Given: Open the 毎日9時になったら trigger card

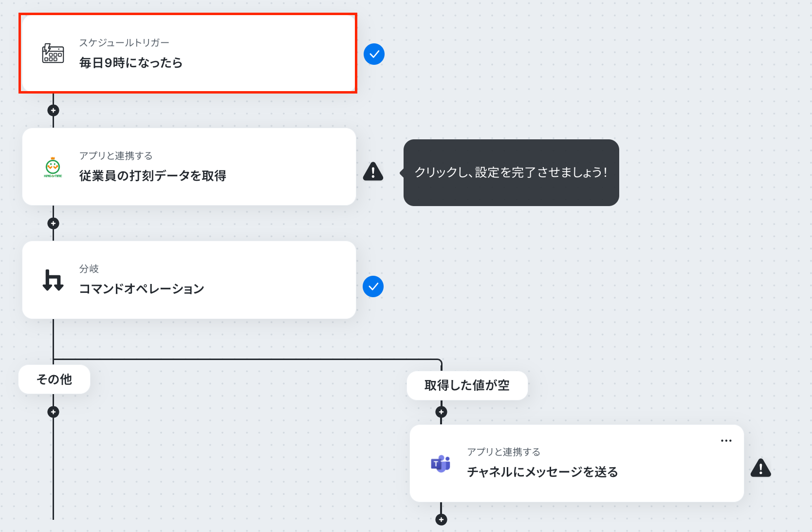Looking at the screenshot, I should click(x=189, y=53).
